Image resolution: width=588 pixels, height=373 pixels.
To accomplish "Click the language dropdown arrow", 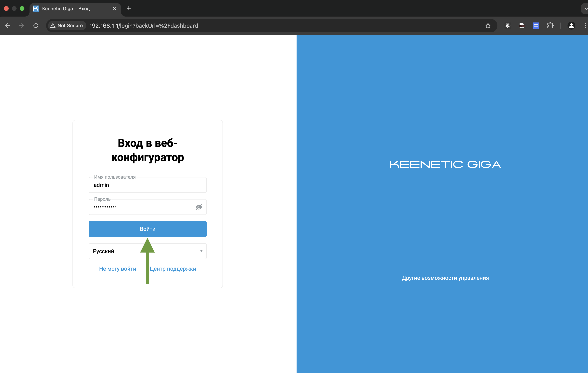I will [201, 251].
